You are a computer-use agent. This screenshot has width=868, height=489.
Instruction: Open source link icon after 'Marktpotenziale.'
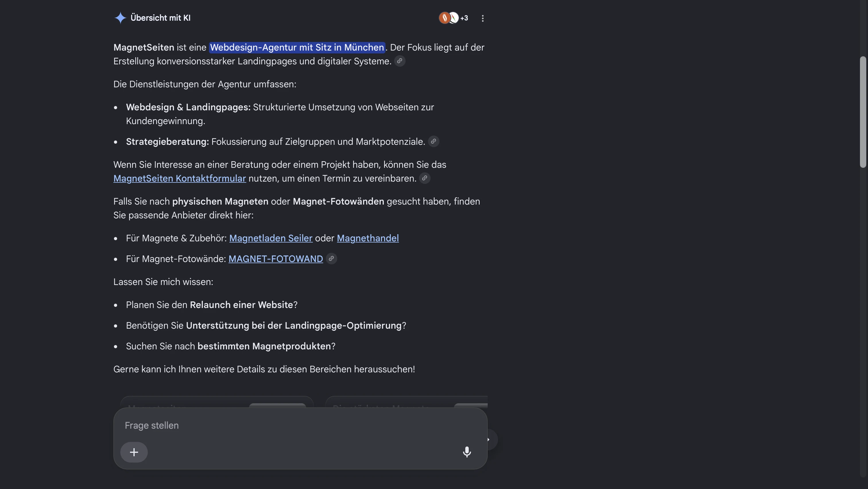tap(434, 141)
